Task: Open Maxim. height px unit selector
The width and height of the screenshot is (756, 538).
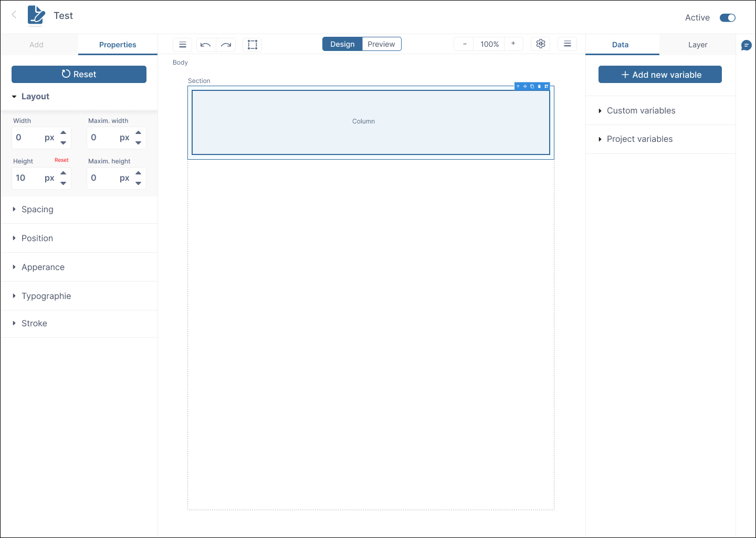Action: pyautogui.click(x=124, y=178)
